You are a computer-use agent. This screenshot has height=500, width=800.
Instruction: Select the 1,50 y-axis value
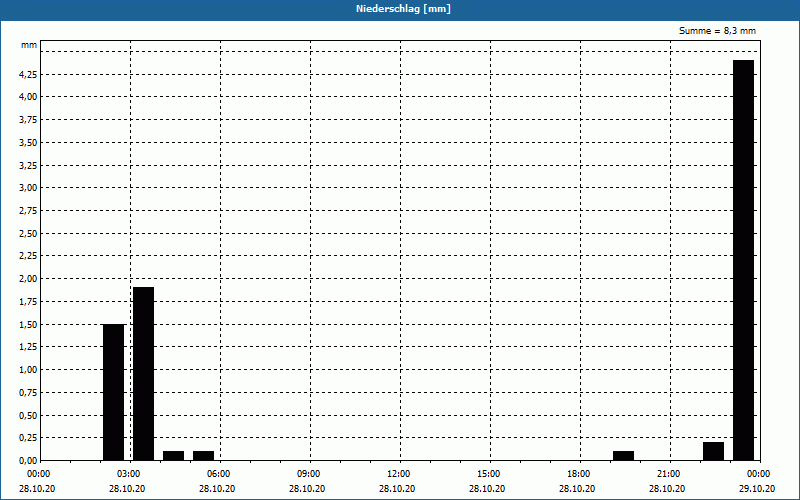pyautogui.click(x=28, y=324)
